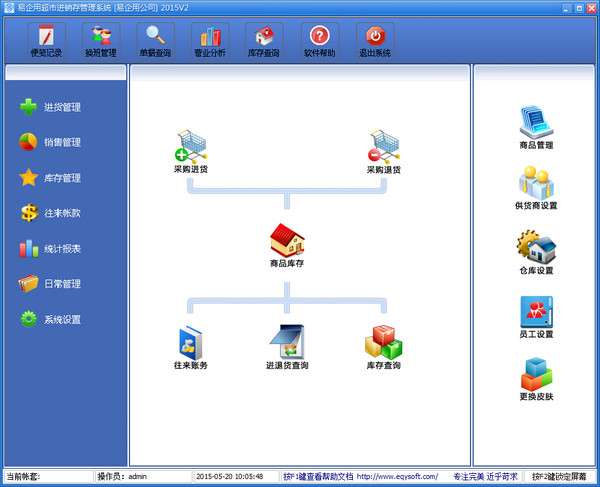Open 采购进货 shopping cart icon
This screenshot has width=600, height=487.
pos(191,151)
